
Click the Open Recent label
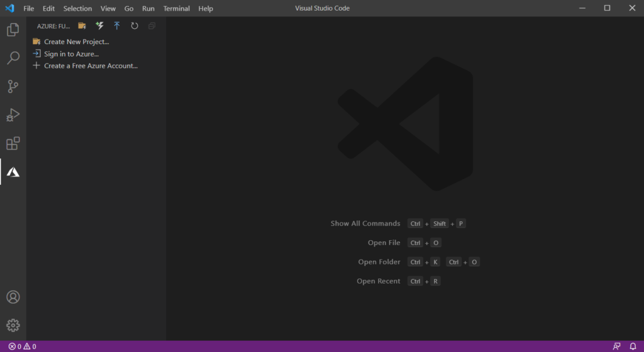pos(378,281)
